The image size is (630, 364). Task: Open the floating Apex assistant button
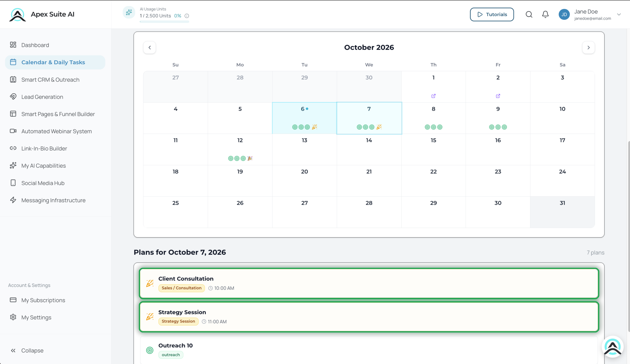click(x=612, y=347)
